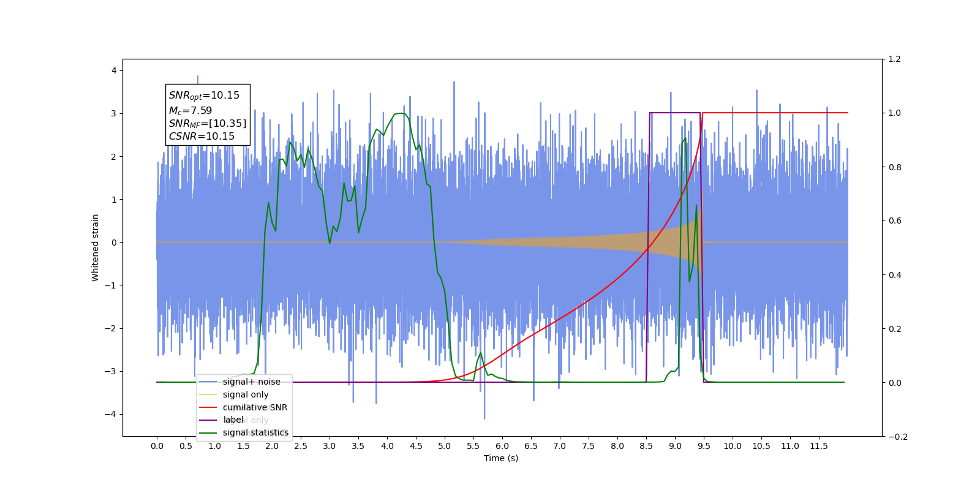This screenshot has height=490, width=980.
Task: Click x-axis tick label 8.5
Action: pyautogui.click(x=646, y=446)
